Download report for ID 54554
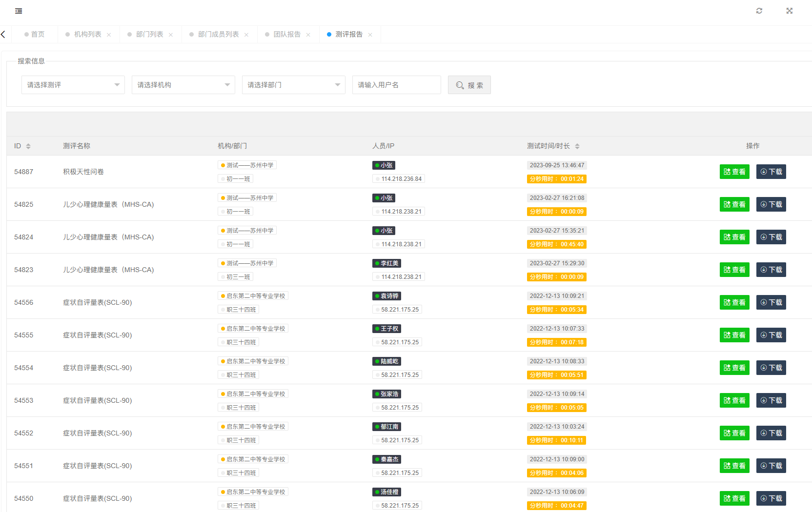This screenshot has height=512, width=812. point(771,368)
